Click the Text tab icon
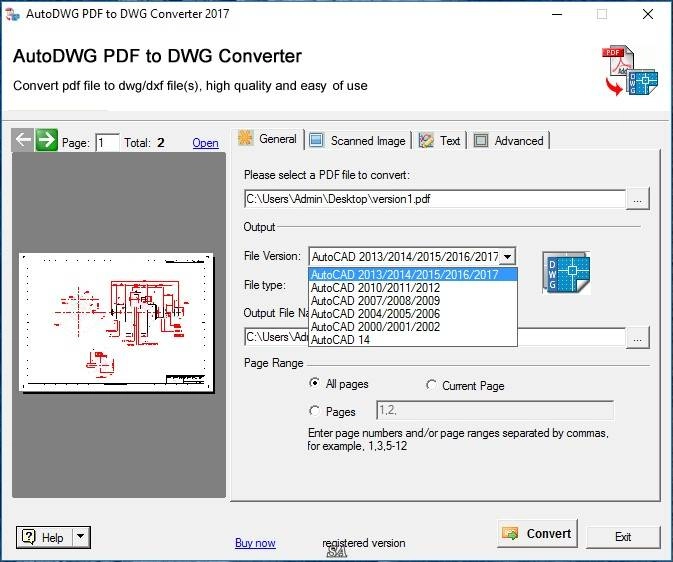This screenshot has width=673, height=562. coord(426,140)
